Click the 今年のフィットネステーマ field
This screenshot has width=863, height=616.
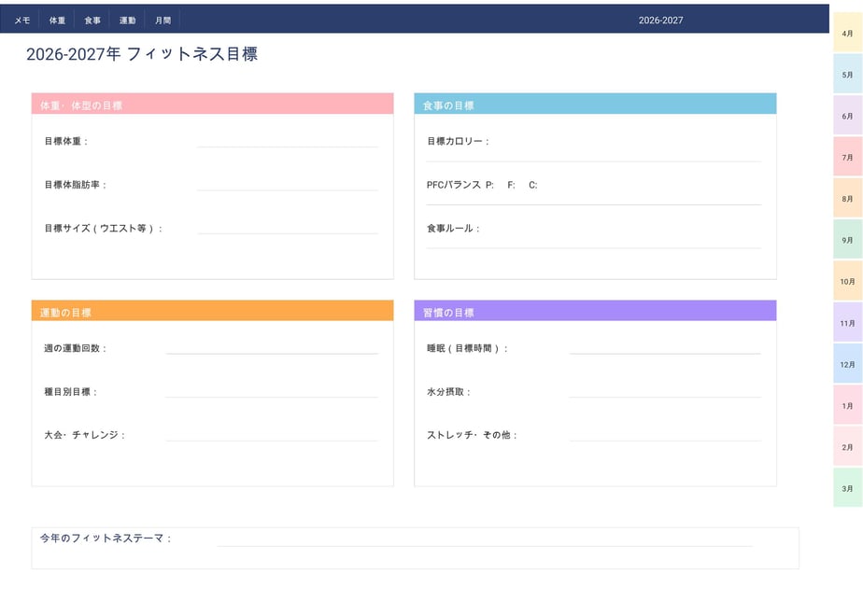[x=485, y=539]
